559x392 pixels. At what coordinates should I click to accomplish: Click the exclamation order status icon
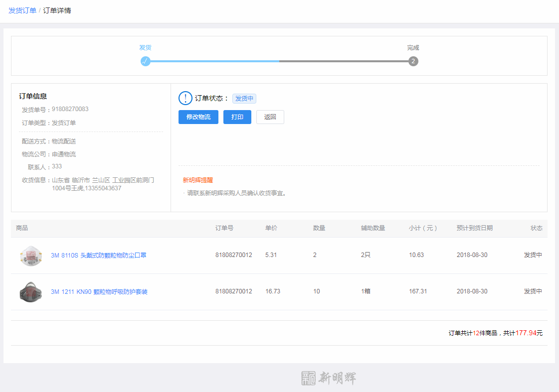click(186, 98)
